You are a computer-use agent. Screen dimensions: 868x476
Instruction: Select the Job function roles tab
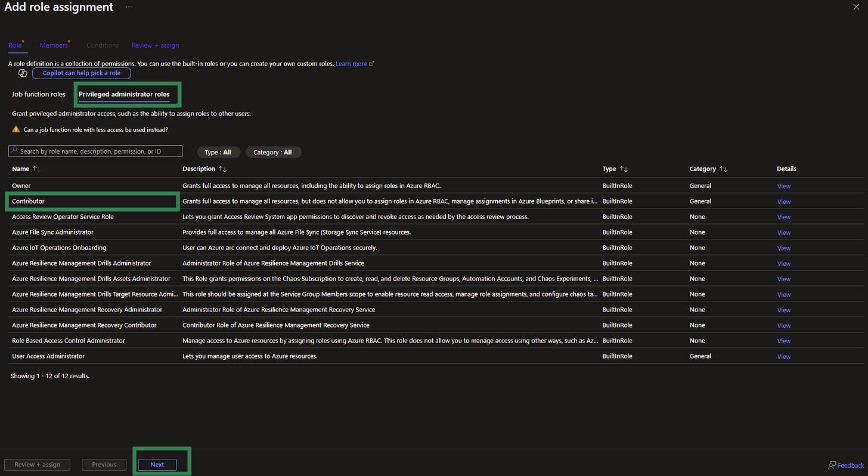click(x=39, y=94)
